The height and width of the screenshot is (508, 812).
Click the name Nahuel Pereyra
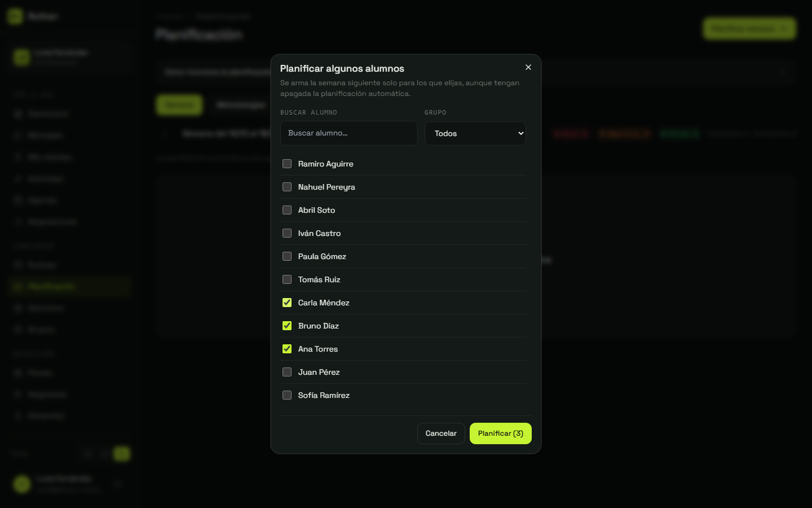pyautogui.click(x=326, y=187)
